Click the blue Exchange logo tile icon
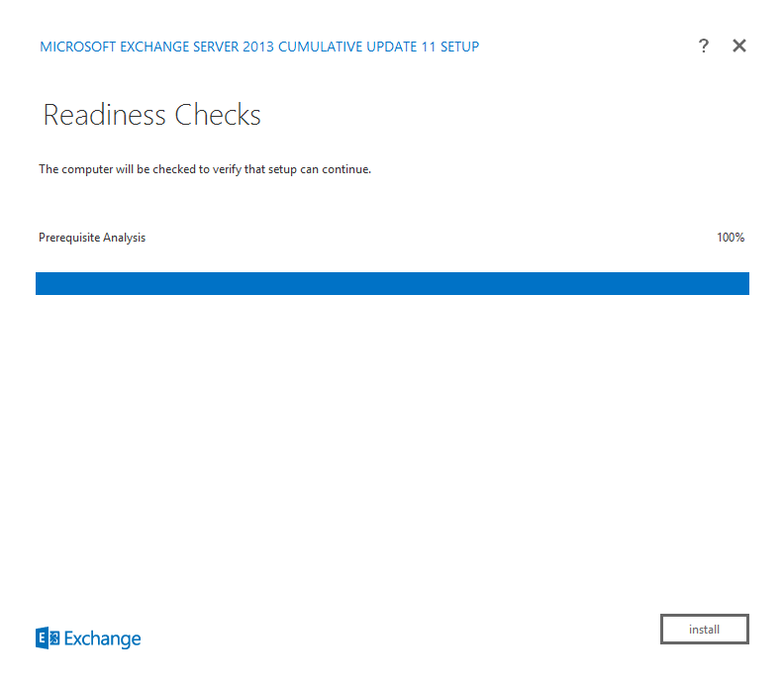This screenshot has height=686, width=784. pos(48,638)
